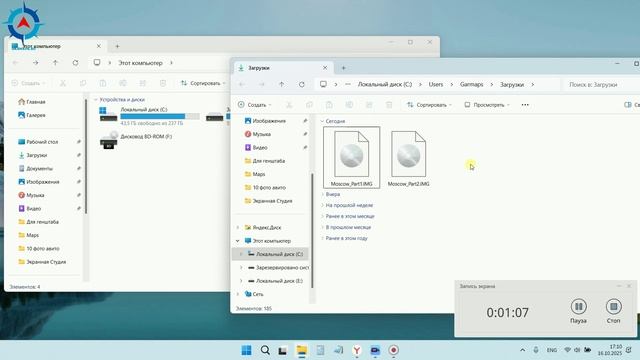Screen dimensions: 640x360
Task: Expand Ранее в этом году group
Action: point(322,238)
